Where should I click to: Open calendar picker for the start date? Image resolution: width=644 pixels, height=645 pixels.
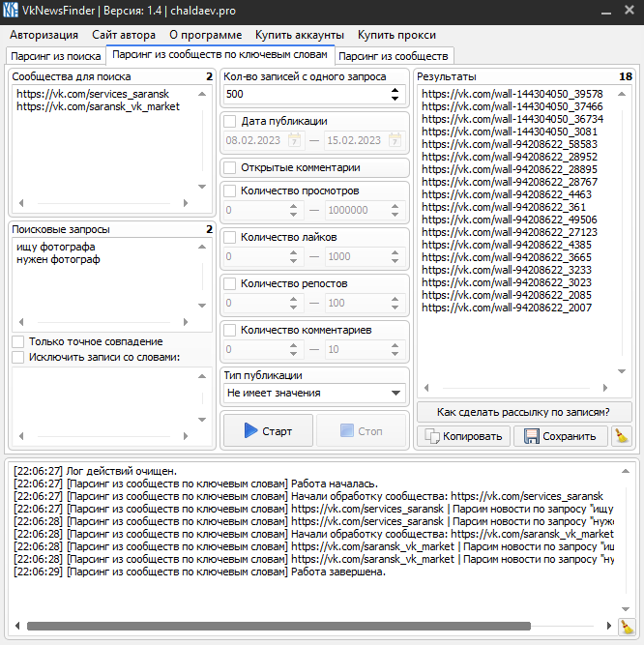[294, 140]
